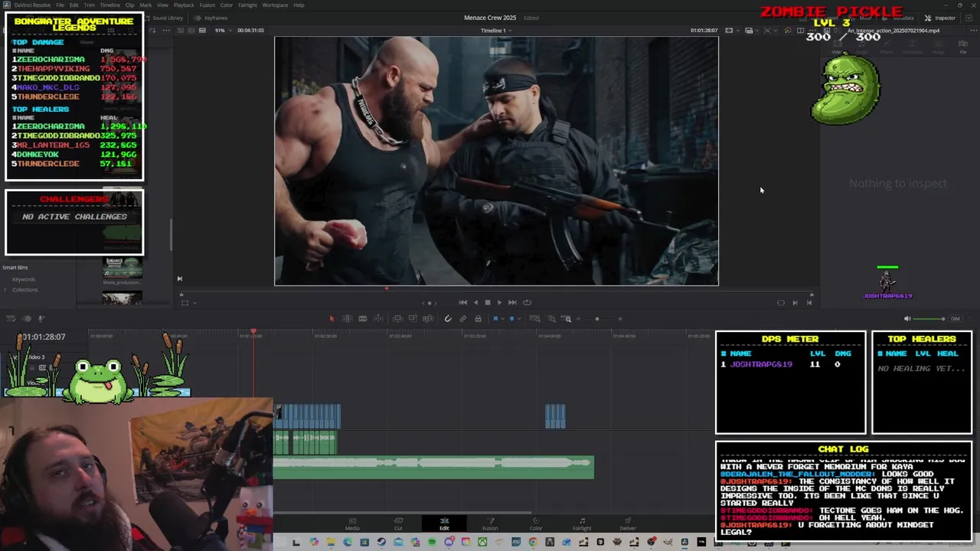Jump to first frame in viewer
The height and width of the screenshot is (551, 980).
[x=462, y=302]
